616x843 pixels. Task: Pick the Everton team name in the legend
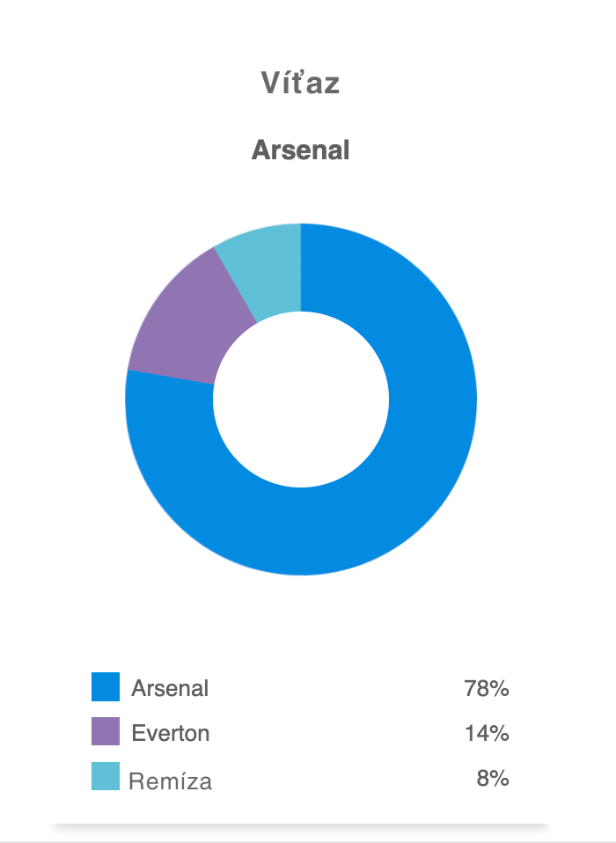(171, 733)
